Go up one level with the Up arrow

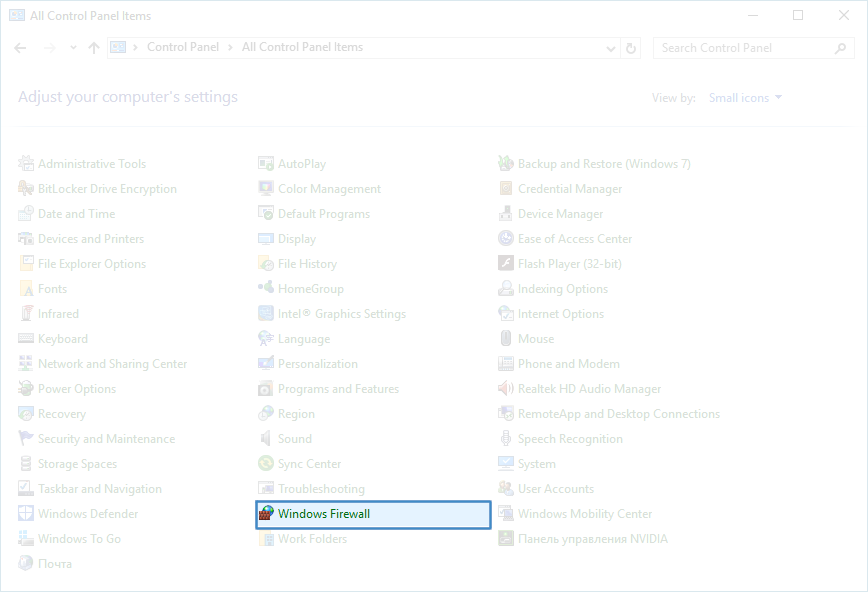click(x=94, y=48)
